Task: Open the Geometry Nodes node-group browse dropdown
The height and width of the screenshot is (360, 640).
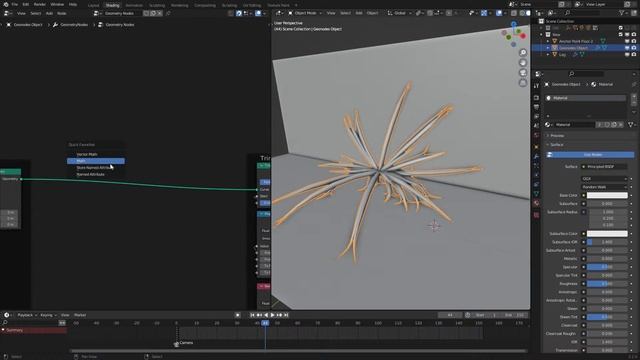Action: pos(97,13)
